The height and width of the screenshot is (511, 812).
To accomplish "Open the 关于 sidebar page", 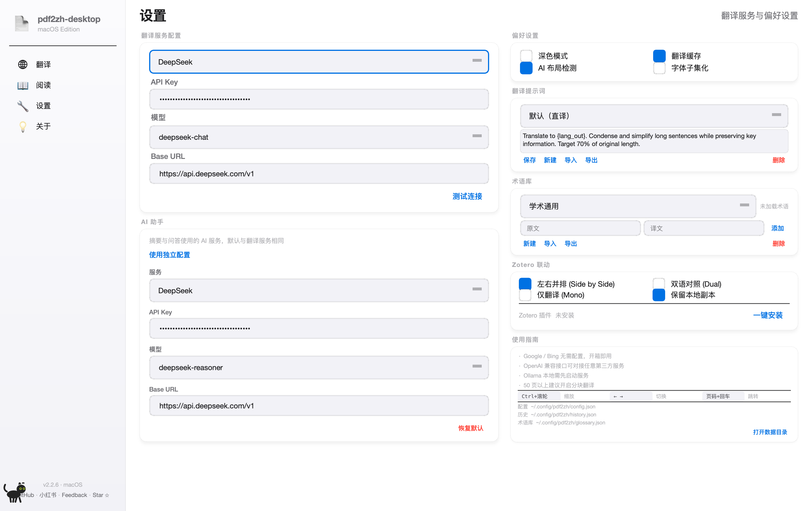I will click(x=43, y=126).
